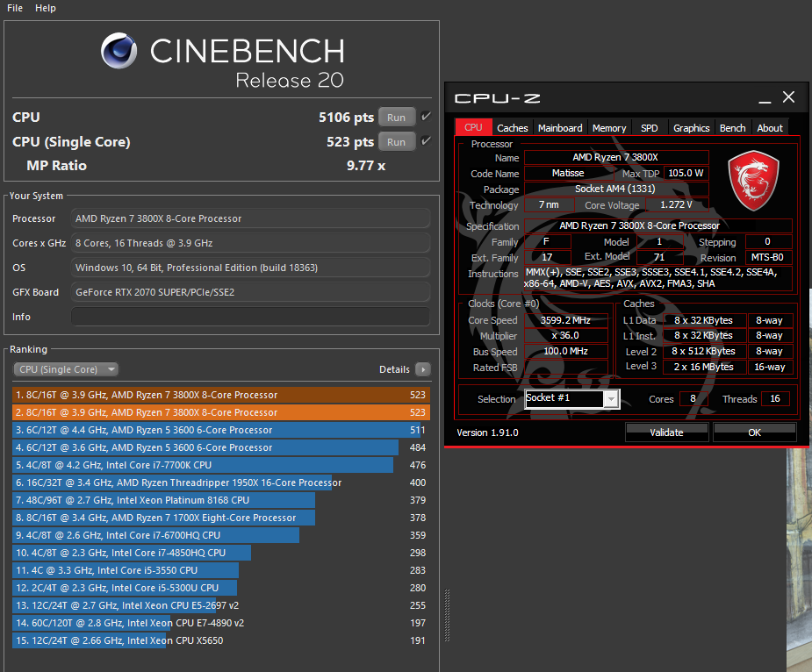This screenshot has width=812, height=672.
Task: Select ranking entry 8 Ryzen 7 1700X
Action: pos(221,518)
